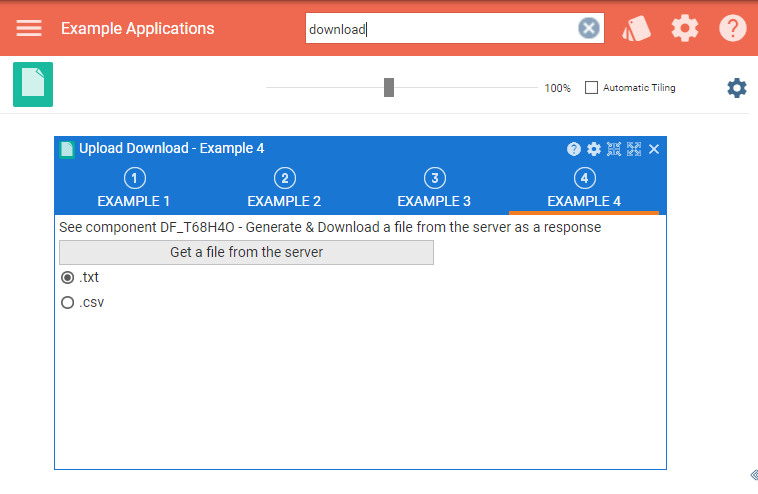Focus the search box containing "download"
The image size is (758, 494).
pyautogui.click(x=440, y=29)
